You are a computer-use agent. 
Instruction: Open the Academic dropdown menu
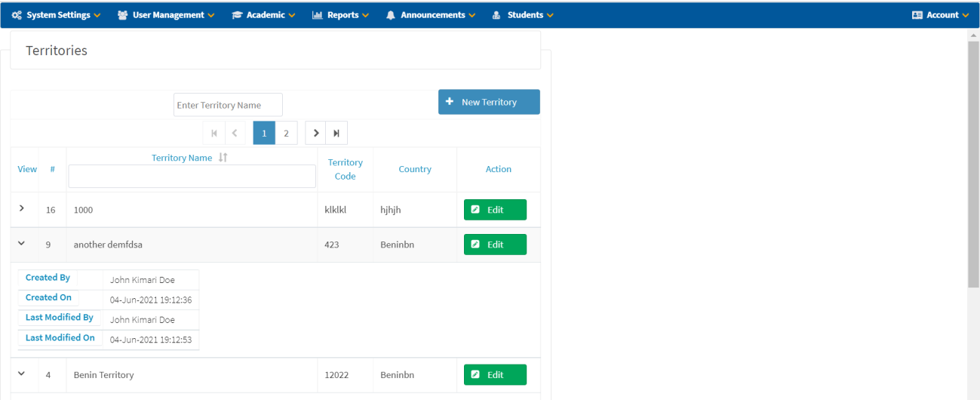pos(263,15)
